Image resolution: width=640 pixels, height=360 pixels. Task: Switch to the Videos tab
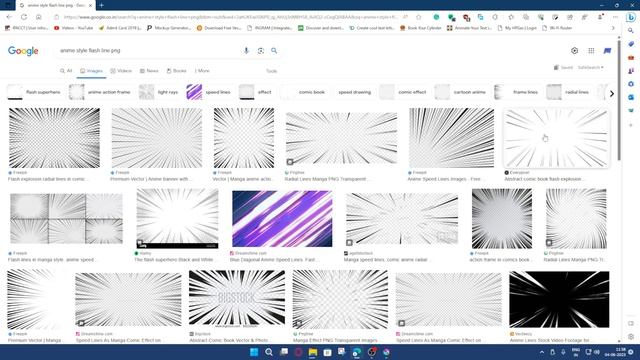pos(121,71)
